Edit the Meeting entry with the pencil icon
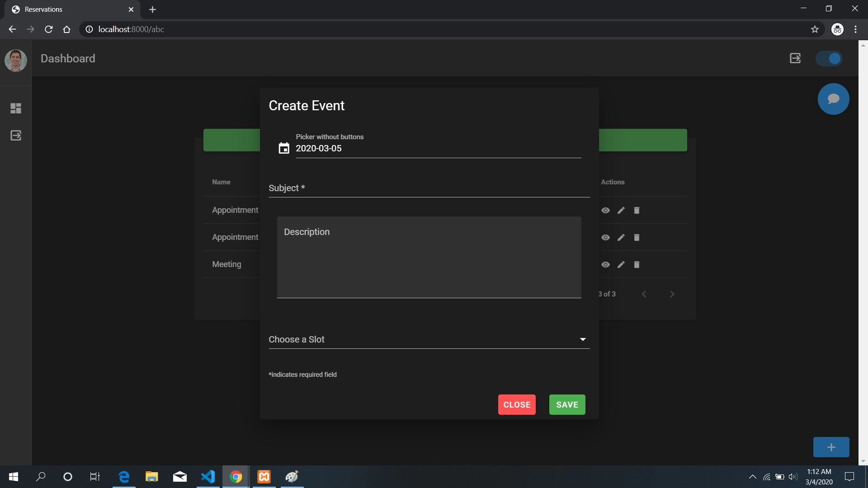Viewport: 868px width, 488px height. (621, 265)
